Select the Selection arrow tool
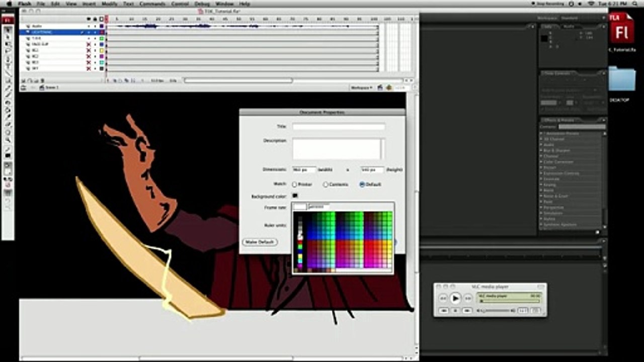 tap(8, 30)
